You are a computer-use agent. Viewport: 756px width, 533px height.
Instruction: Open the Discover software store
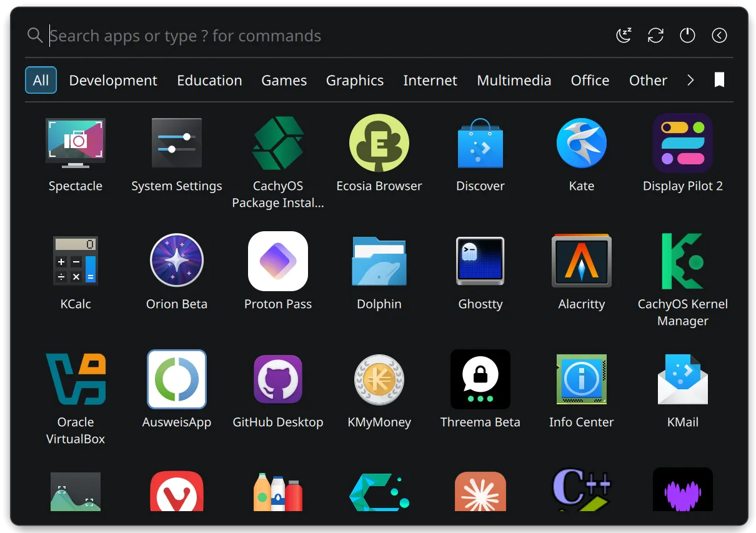480,143
